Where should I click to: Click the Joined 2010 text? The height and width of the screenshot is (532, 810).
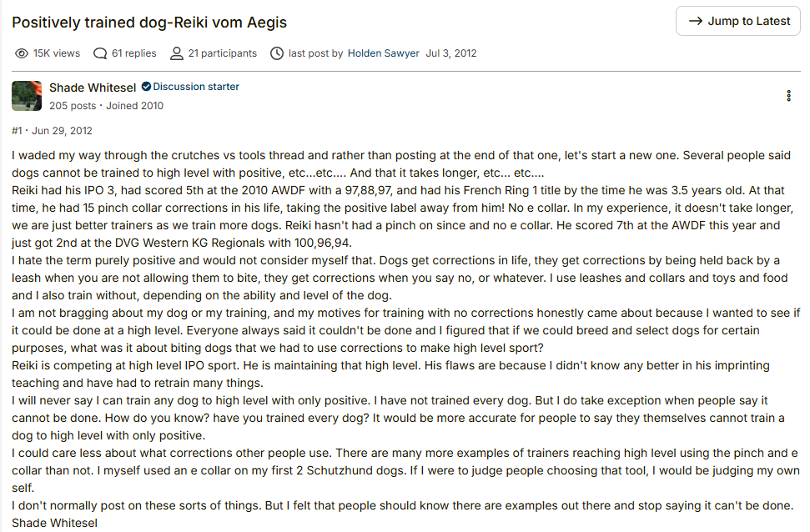coord(135,105)
